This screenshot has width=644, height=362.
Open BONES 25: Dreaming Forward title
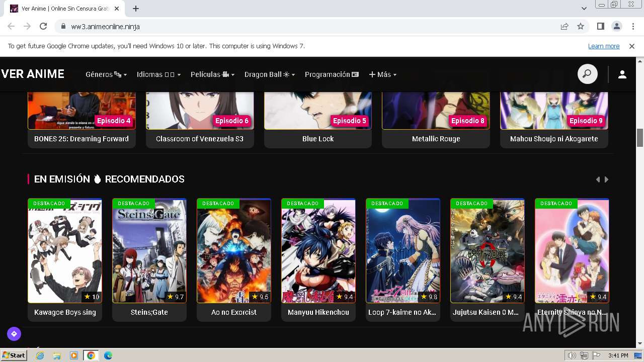click(82, 139)
